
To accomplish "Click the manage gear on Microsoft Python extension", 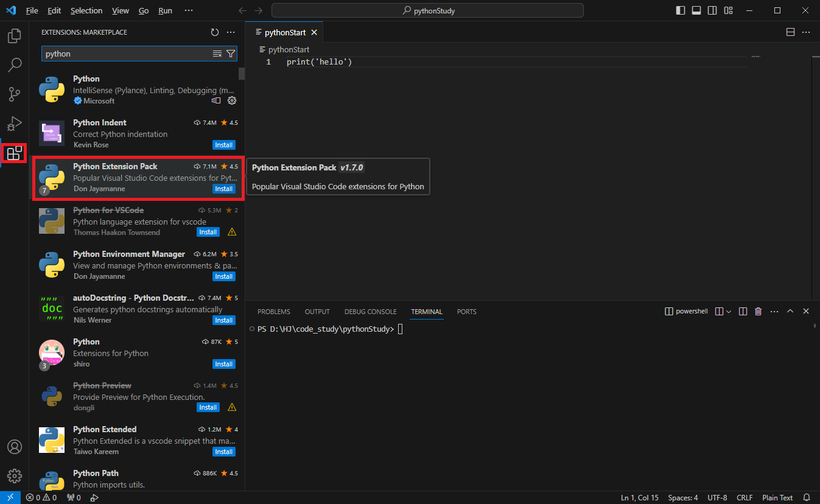I will point(231,101).
